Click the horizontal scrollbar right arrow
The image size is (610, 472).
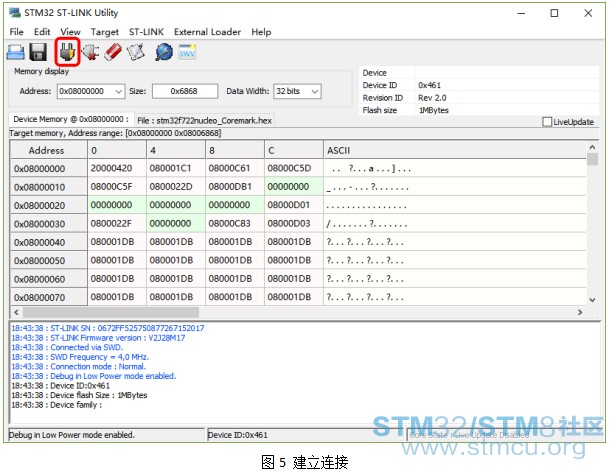[580, 312]
